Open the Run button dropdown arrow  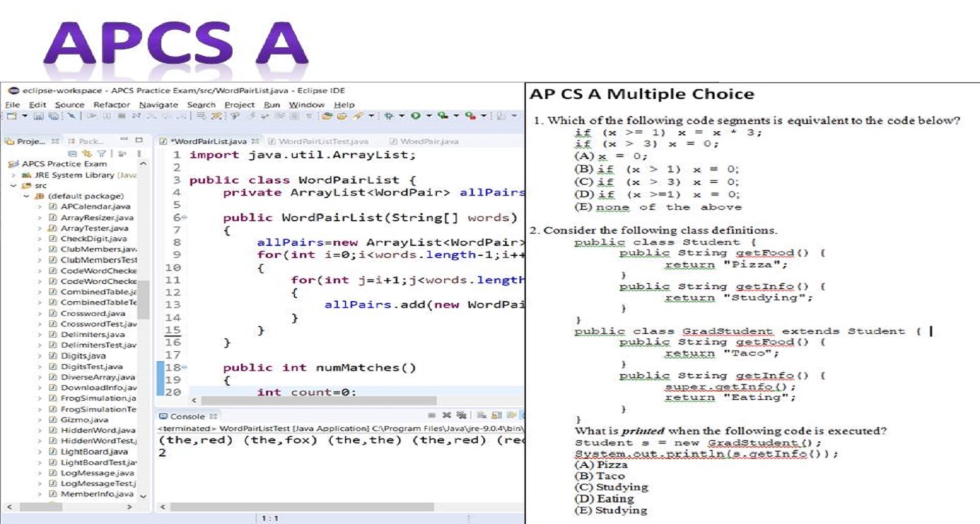pos(430,116)
